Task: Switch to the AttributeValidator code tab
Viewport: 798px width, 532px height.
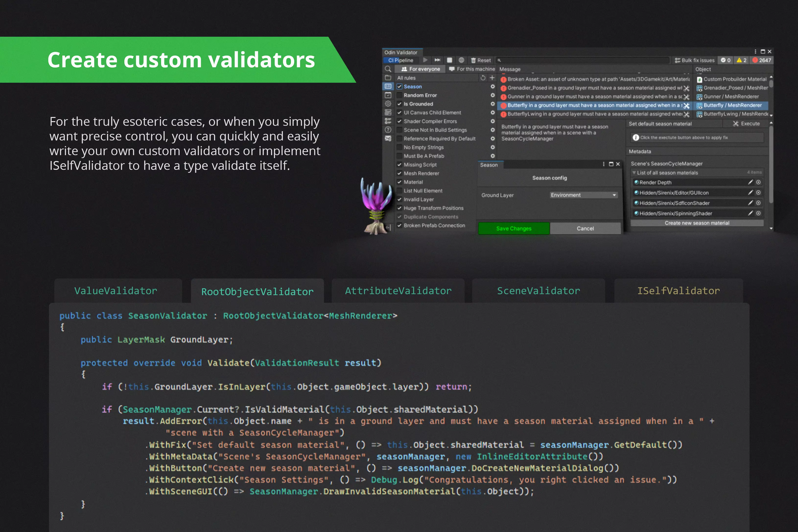Action: (398, 291)
